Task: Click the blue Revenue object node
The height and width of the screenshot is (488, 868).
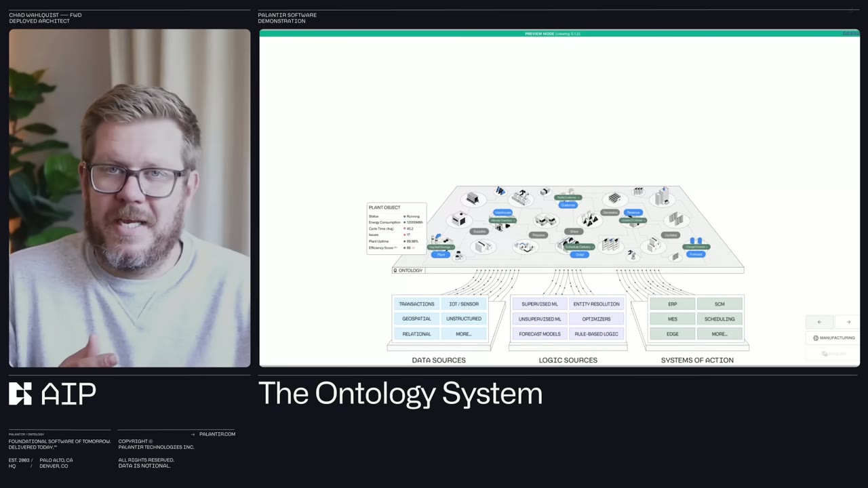Action: (633, 213)
